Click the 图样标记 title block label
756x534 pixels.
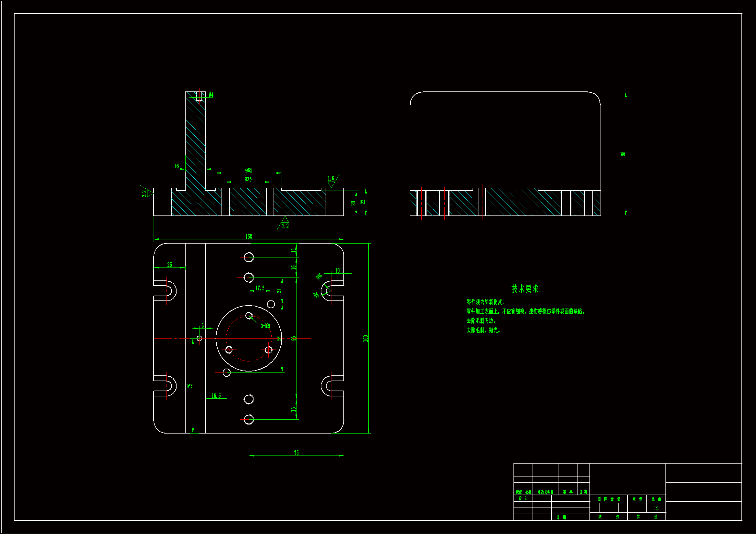pyautogui.click(x=609, y=499)
